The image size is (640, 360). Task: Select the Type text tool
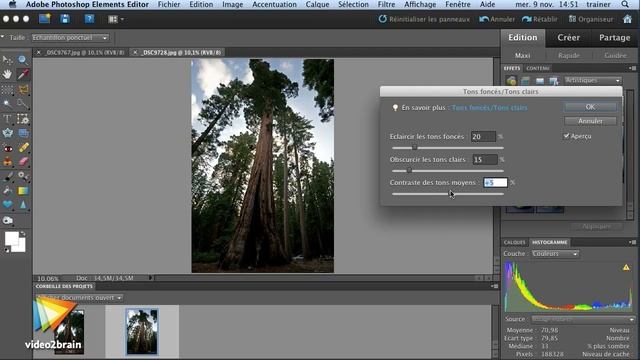pyautogui.click(x=7, y=118)
